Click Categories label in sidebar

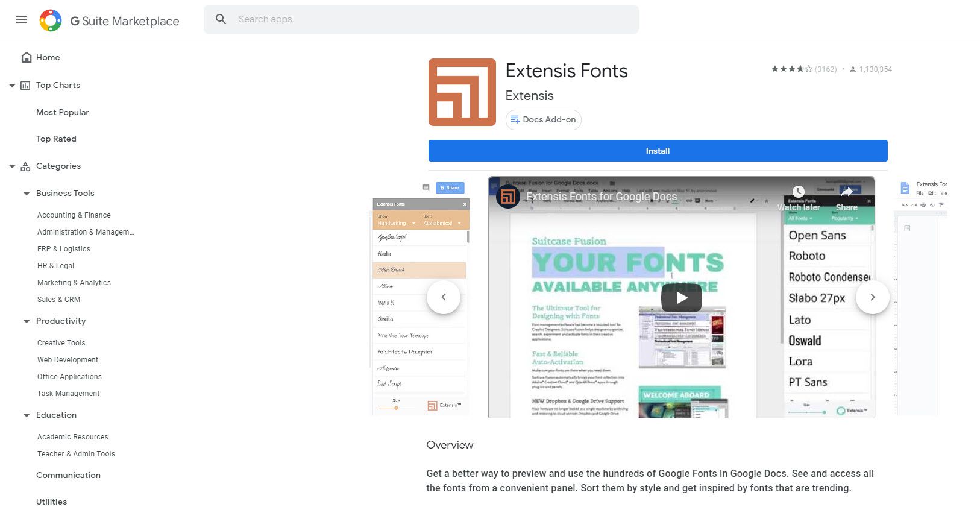[58, 166]
